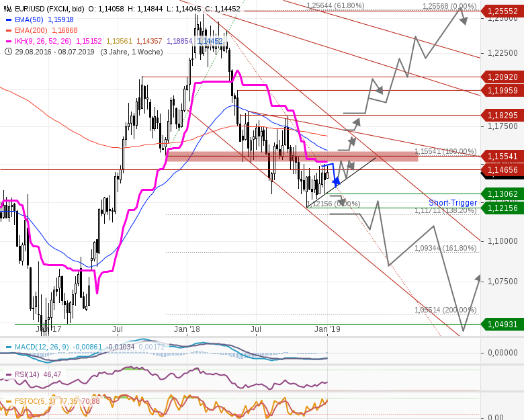Click the (3 Jahre, 1 Woche) period text

(x=132, y=52)
